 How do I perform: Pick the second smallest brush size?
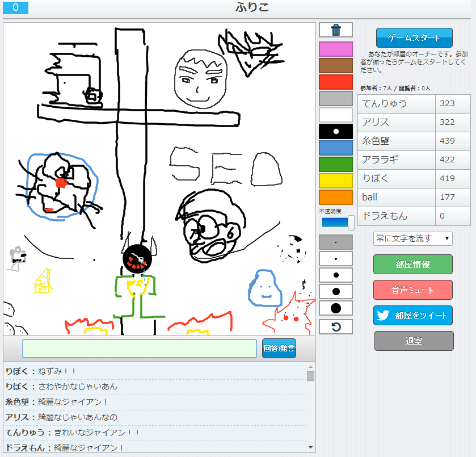click(x=336, y=258)
